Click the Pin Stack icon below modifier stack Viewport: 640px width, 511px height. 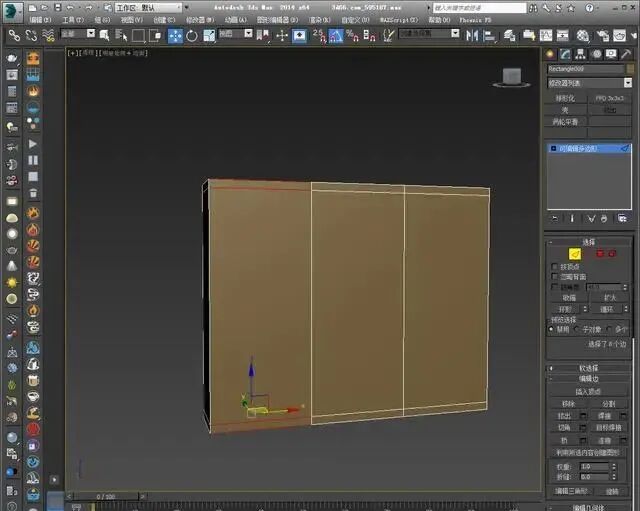[555, 219]
